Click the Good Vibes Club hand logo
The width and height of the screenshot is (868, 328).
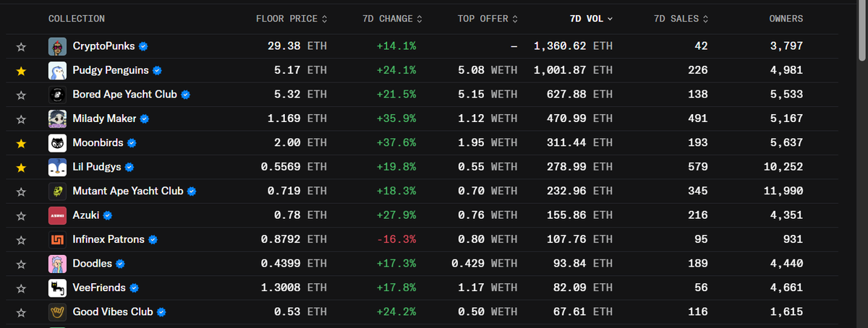click(x=58, y=312)
